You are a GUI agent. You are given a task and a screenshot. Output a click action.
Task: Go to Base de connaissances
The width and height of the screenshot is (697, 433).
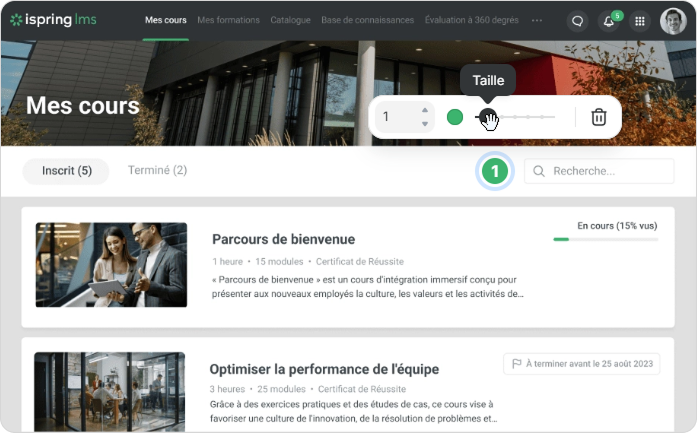[x=367, y=20]
